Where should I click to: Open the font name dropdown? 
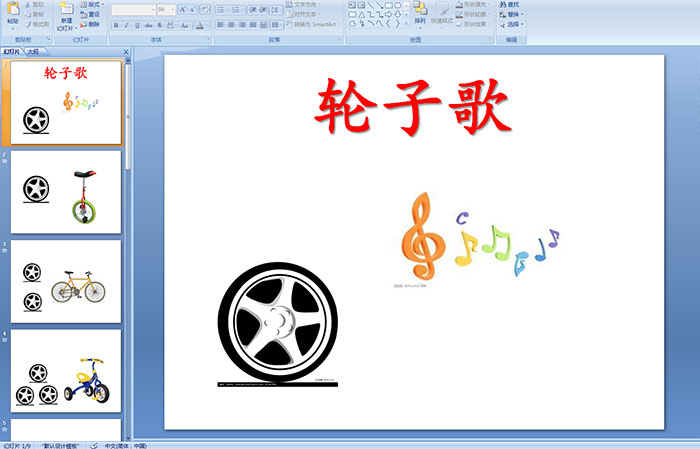[153, 9]
